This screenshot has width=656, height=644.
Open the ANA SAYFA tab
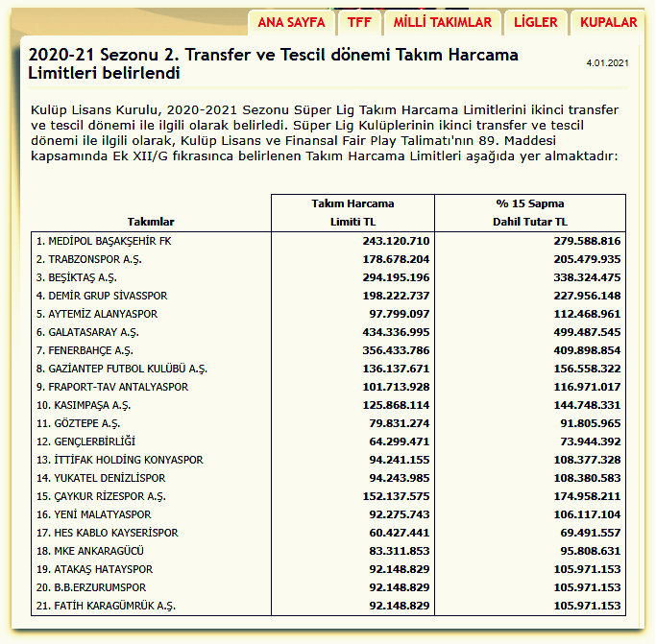pos(291,22)
